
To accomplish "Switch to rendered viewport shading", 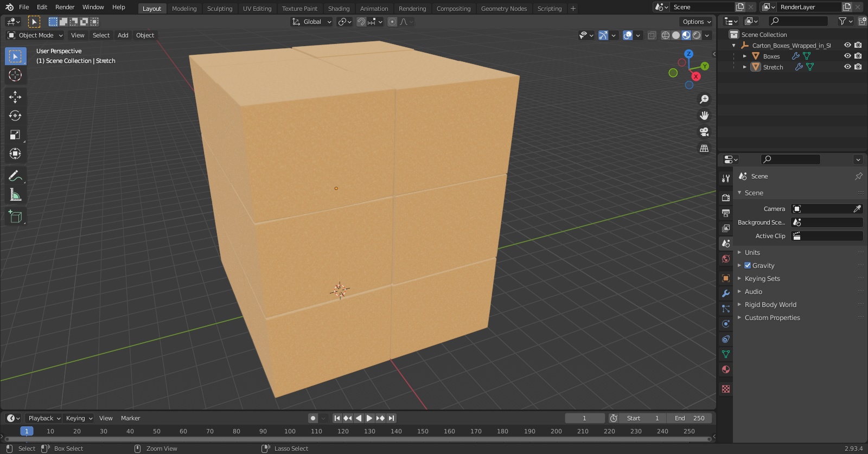I will pyautogui.click(x=697, y=35).
